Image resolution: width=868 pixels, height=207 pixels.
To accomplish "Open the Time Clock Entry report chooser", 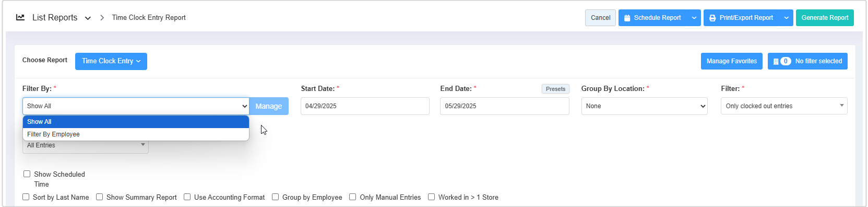I will tap(111, 61).
